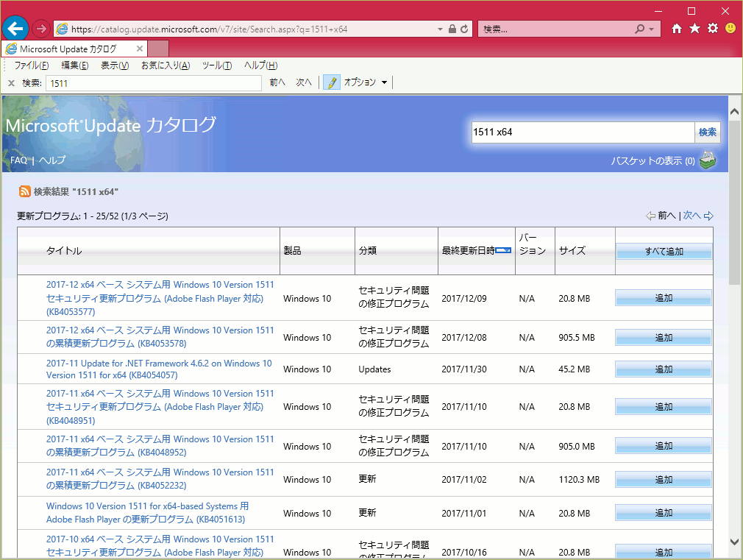The image size is (743, 560).
Task: Click the browser Back arrow button
Action: [x=16, y=29]
